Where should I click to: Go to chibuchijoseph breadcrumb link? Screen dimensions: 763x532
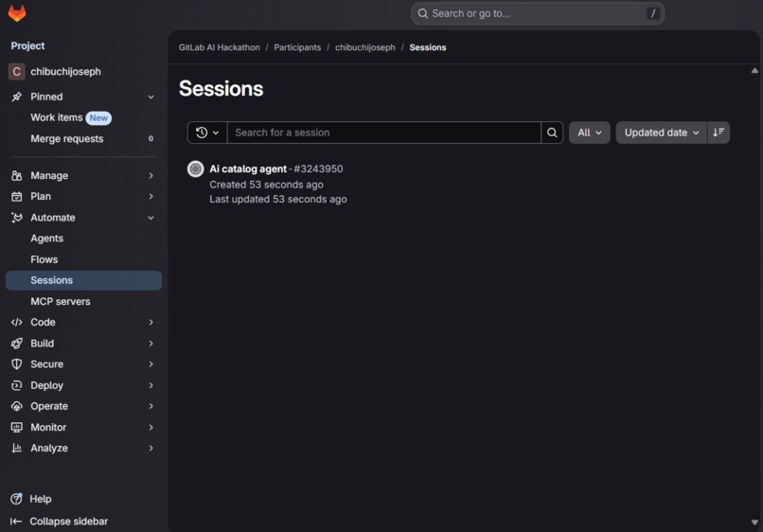365,47
